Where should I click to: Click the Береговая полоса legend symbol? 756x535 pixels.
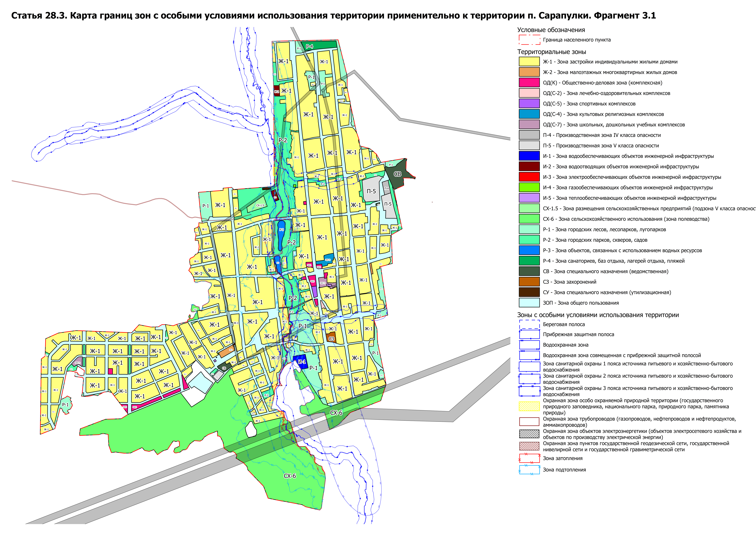pyautogui.click(x=529, y=324)
